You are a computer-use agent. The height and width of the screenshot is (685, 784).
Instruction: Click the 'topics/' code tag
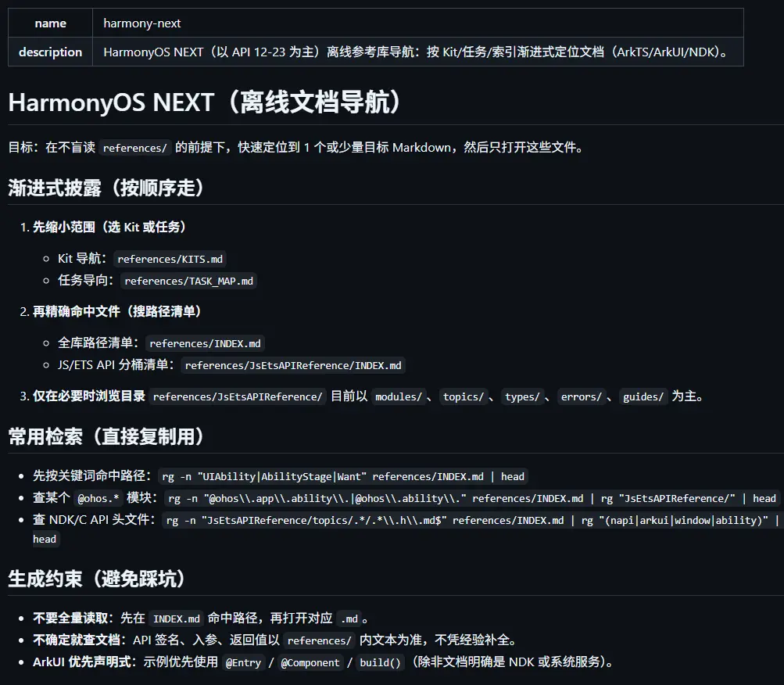click(464, 396)
